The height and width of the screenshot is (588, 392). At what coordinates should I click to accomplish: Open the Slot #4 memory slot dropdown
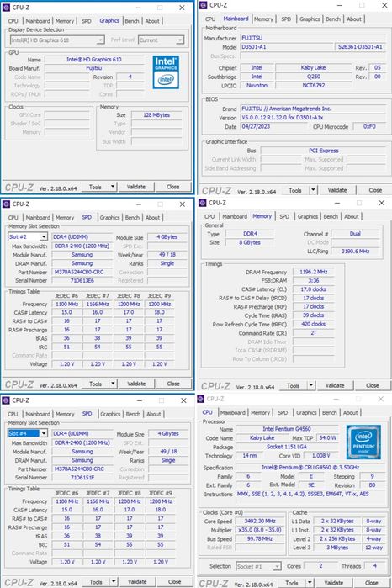coord(28,433)
